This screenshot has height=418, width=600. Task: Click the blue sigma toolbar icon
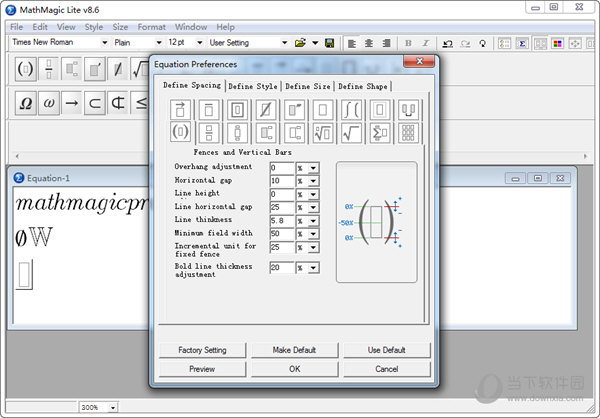point(522,43)
